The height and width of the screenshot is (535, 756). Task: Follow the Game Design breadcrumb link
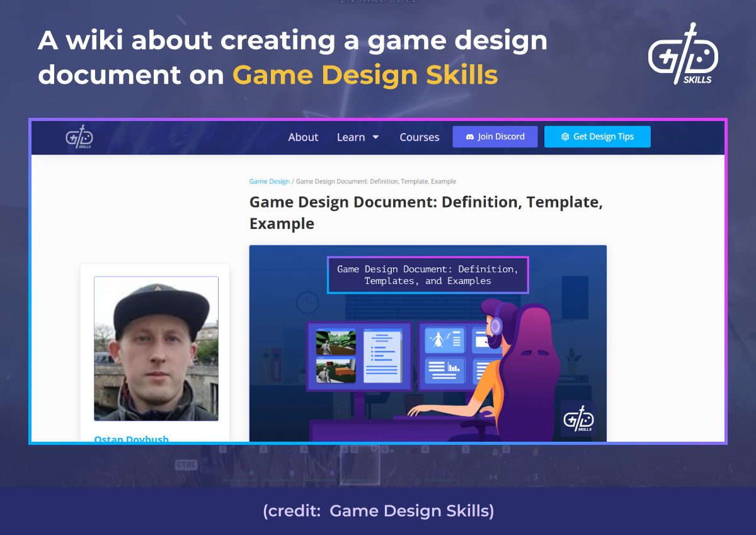(270, 181)
